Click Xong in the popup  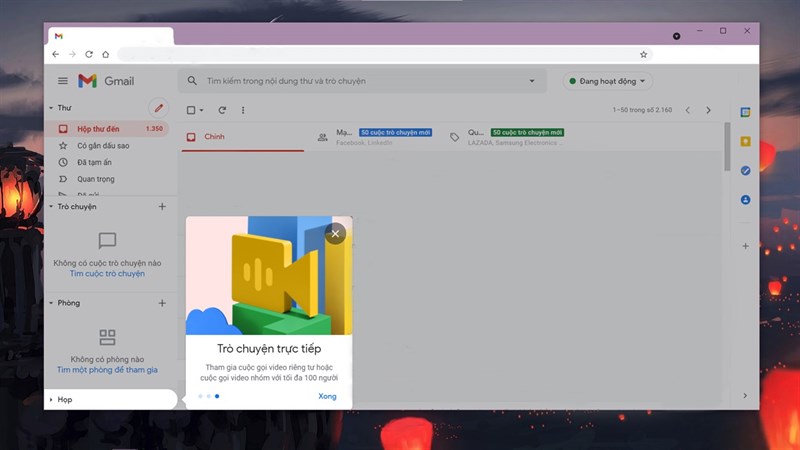[x=327, y=396]
